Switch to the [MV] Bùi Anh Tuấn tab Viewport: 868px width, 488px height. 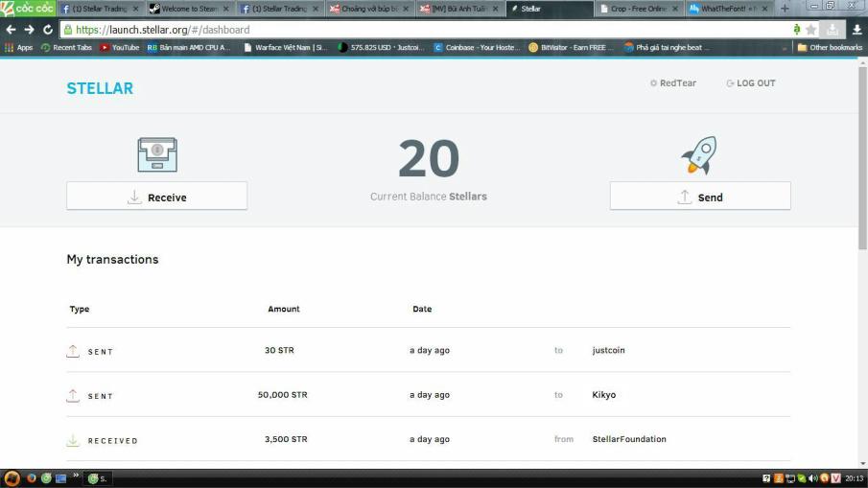[x=458, y=9]
